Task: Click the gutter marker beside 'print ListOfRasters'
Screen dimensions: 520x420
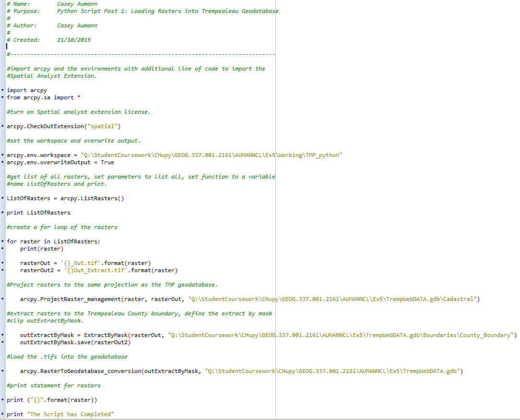Action: [3, 212]
